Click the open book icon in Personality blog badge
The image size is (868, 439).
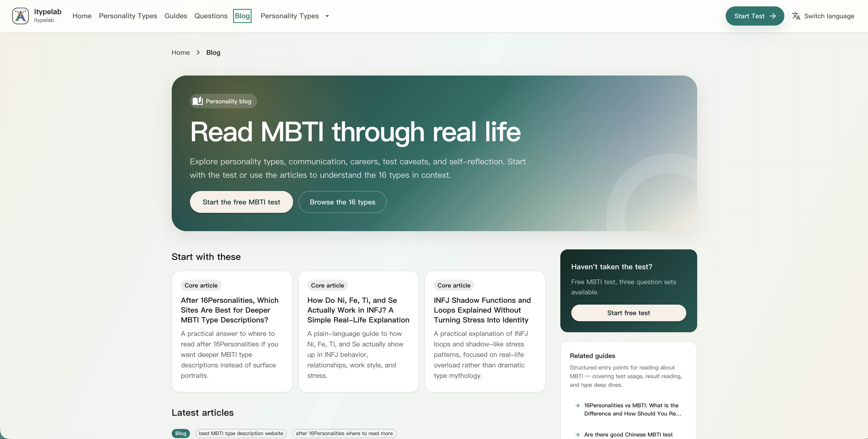point(198,101)
